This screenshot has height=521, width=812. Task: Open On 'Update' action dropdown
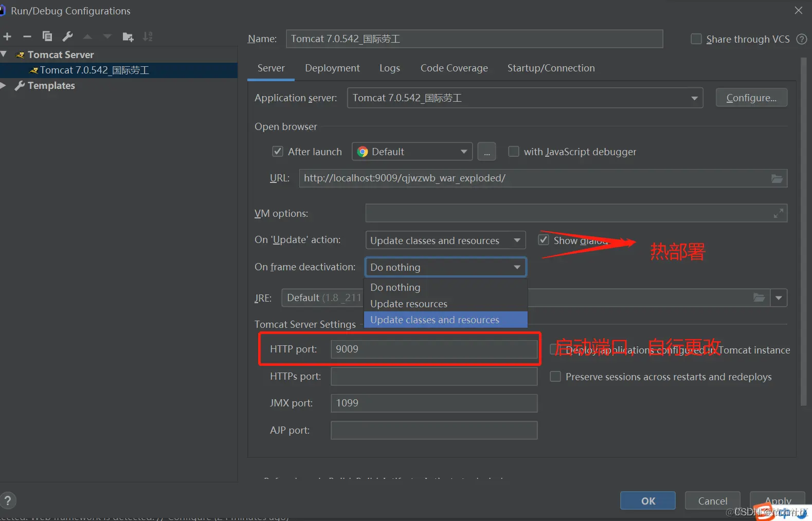point(445,240)
